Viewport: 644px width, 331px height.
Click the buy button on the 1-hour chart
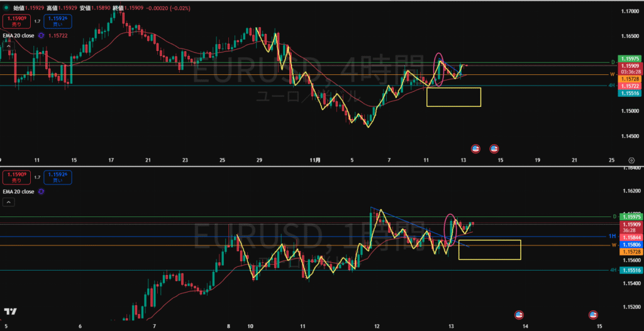(x=58, y=177)
